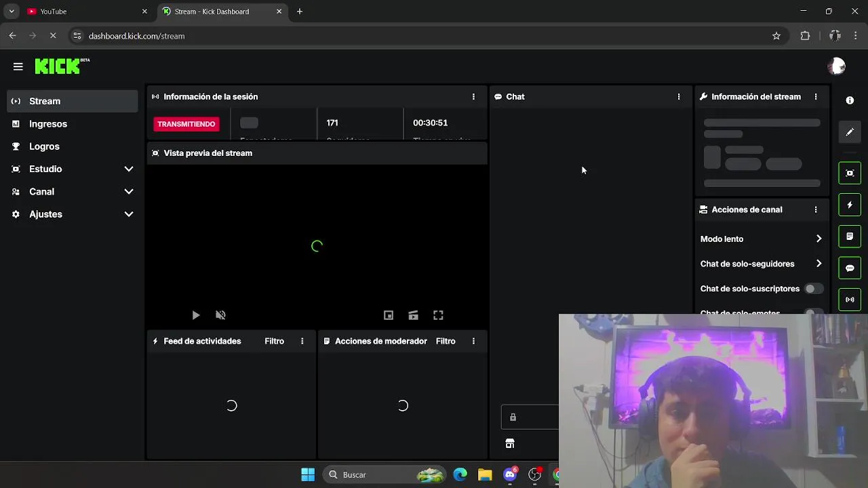
Task: Click the 171 followers count
Action: click(x=332, y=123)
